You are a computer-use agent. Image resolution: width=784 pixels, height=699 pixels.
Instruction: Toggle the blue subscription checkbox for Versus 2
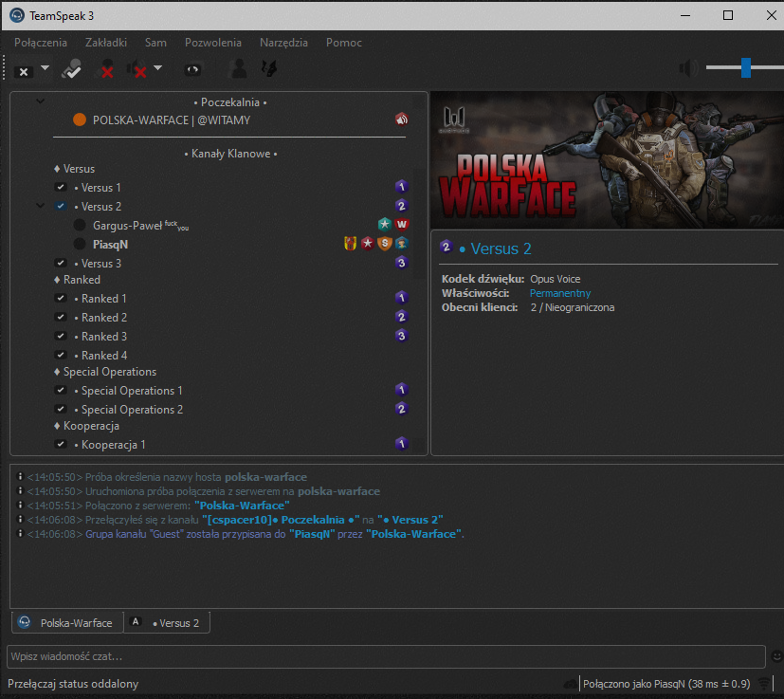(x=61, y=206)
